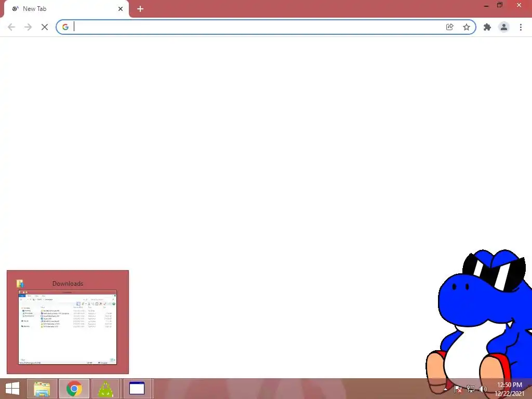Share this page via share icon
This screenshot has height=399, width=532.
coord(449,27)
